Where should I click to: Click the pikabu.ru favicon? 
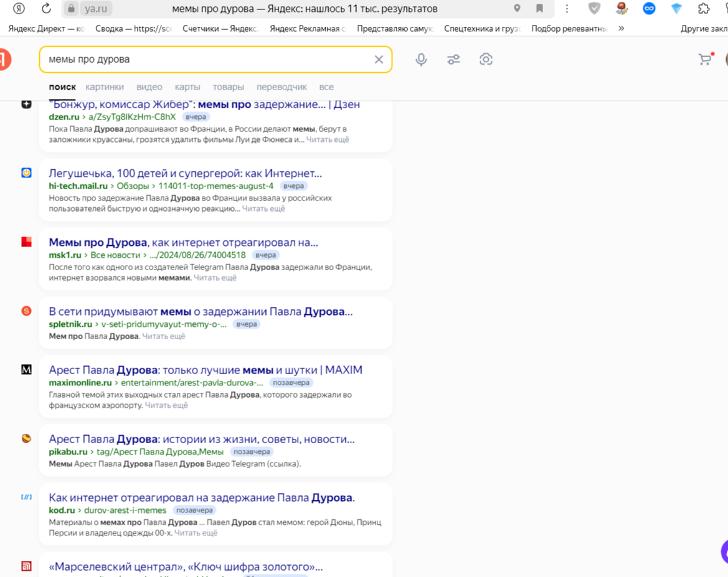[26, 439]
